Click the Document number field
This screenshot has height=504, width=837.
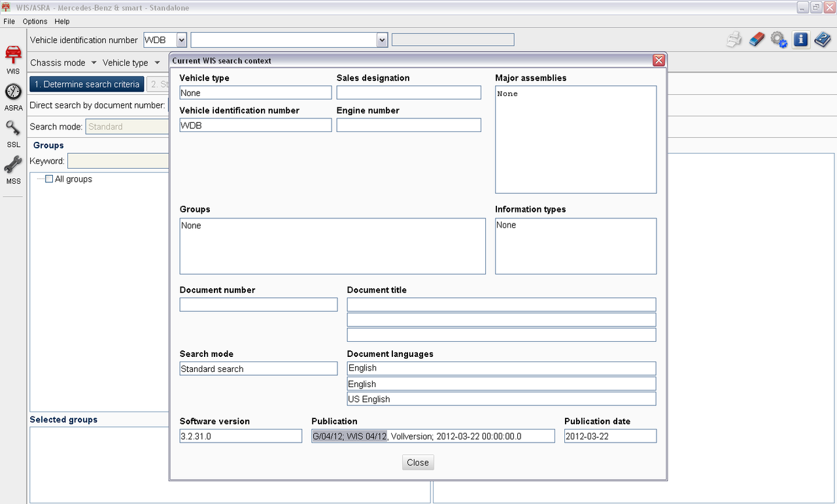click(258, 305)
